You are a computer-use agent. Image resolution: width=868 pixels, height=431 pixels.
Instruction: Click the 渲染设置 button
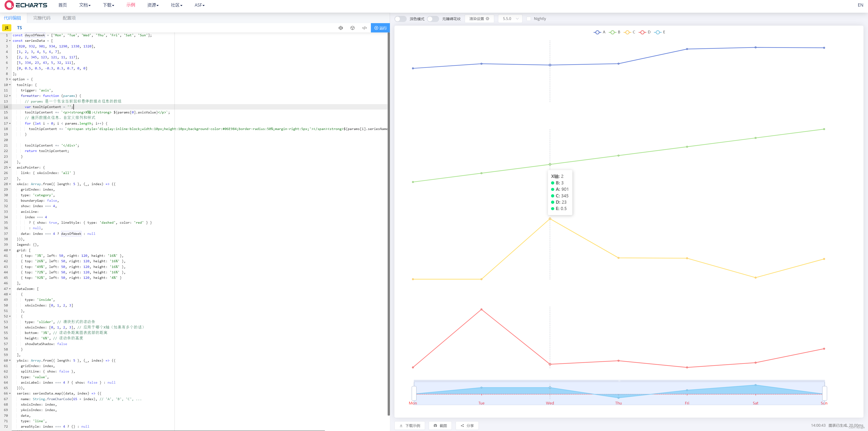click(x=479, y=19)
